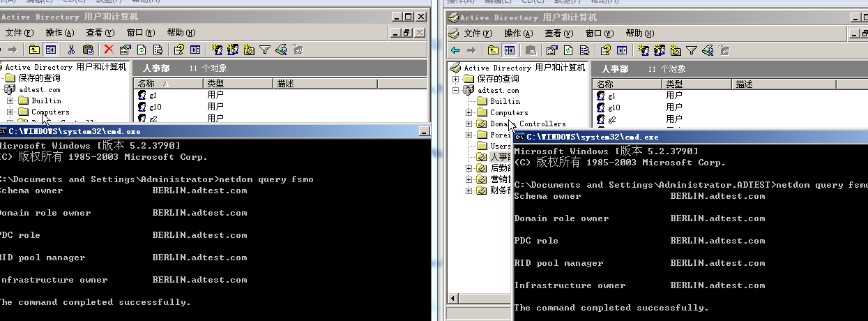This screenshot has width=868, height=321.
Task: Toggle console tree icon in right window toolbar
Action: (510, 50)
